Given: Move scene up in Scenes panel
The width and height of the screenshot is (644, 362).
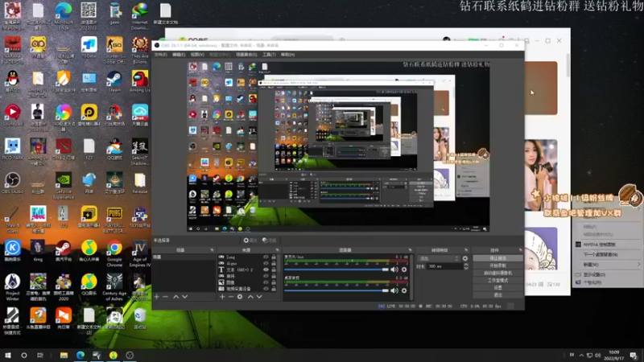Looking at the screenshot, I should 175,297.
